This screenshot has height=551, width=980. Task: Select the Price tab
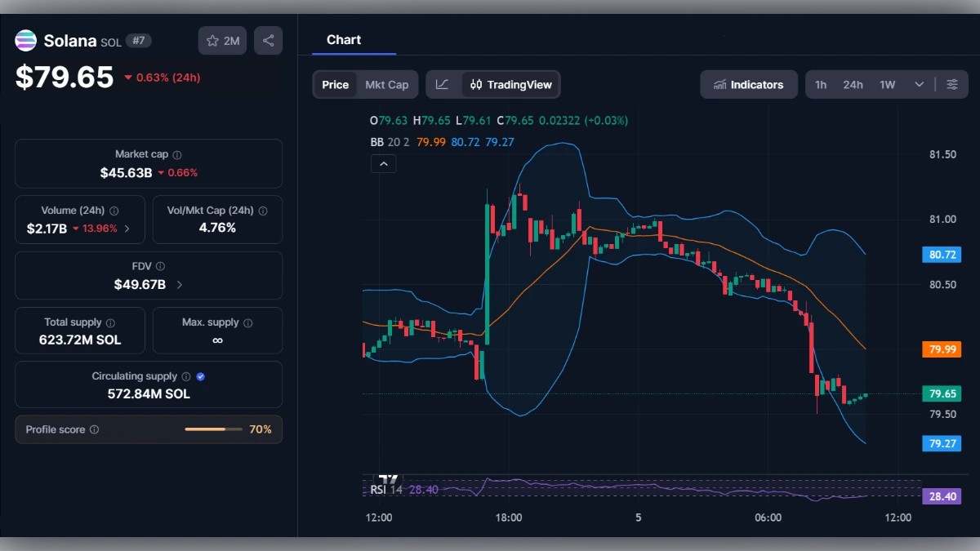(335, 84)
